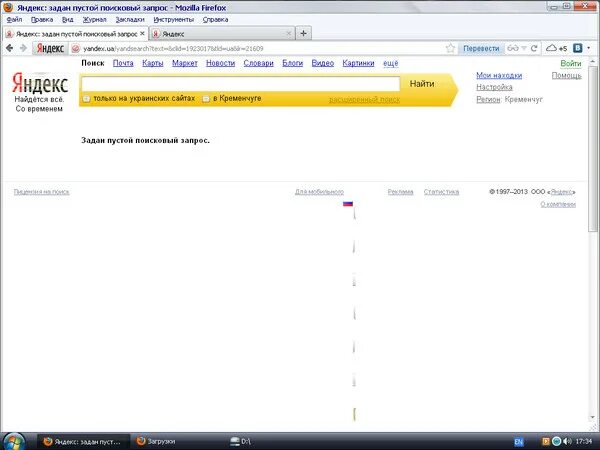Open the weather cloud +5 widget
The width and height of the screenshot is (600, 450).
point(556,48)
